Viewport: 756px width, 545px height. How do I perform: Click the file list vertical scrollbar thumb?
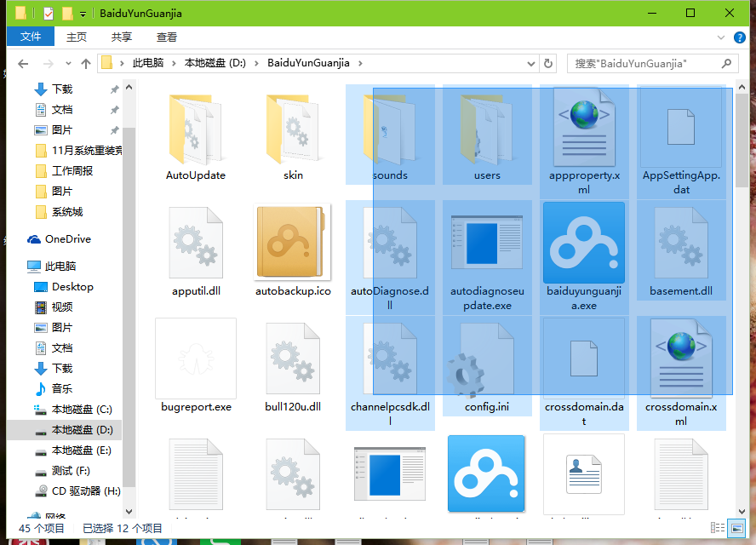click(742, 141)
